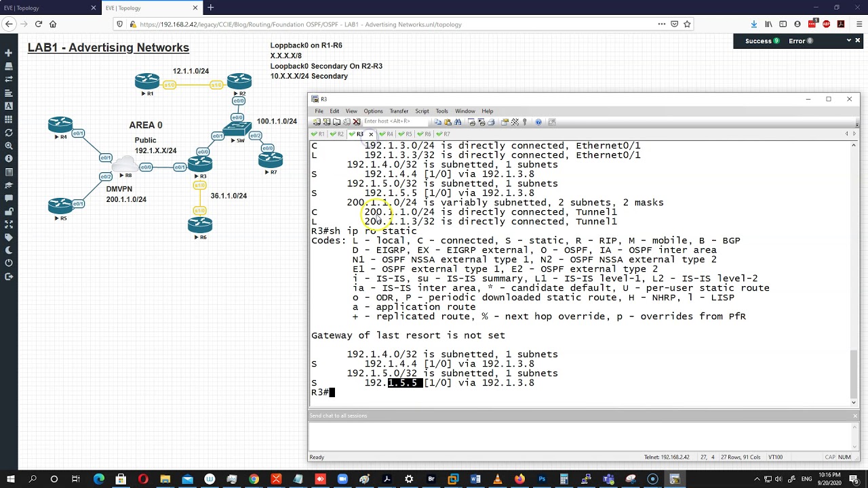The image size is (868, 488).
Task: Open the Tools menu in SecureCRT
Action: click(441, 111)
